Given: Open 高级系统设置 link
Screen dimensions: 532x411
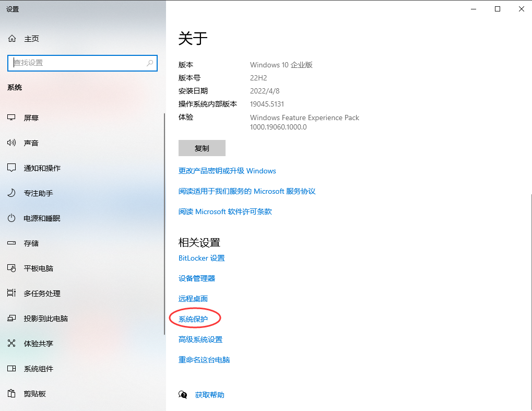Looking at the screenshot, I should 200,339.
